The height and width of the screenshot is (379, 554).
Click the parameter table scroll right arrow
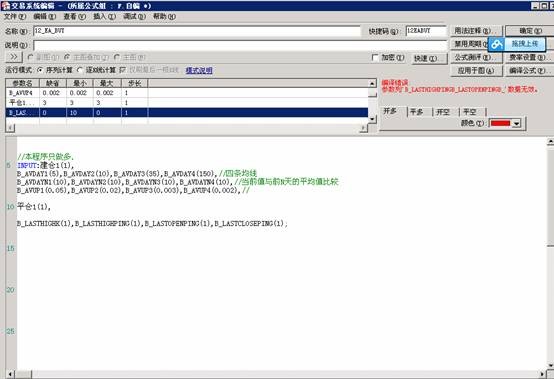364,128
